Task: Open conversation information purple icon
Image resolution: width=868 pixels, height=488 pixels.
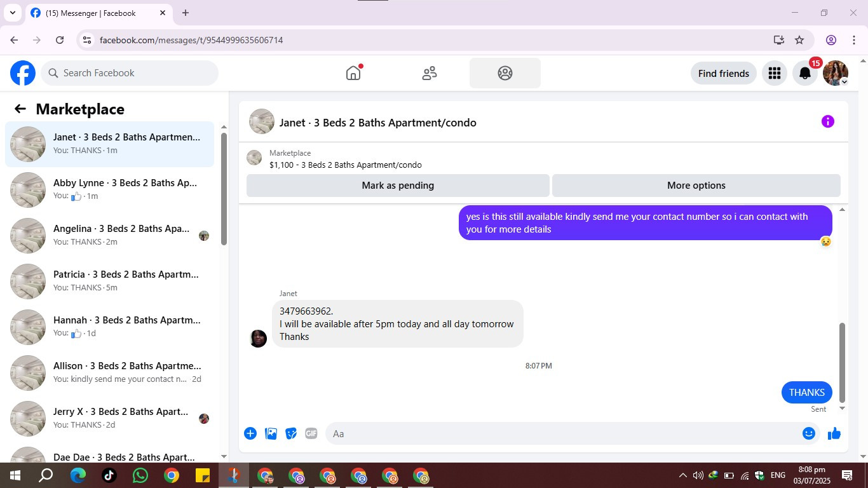Action: coord(827,121)
